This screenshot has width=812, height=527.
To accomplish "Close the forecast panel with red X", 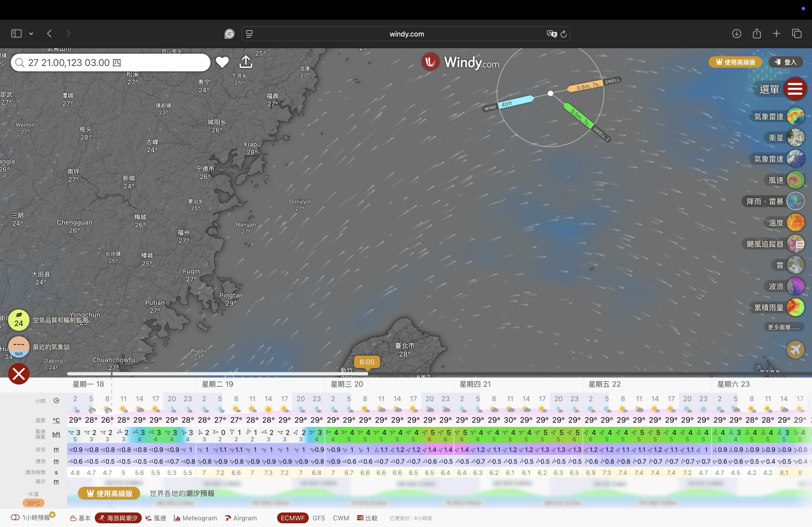I will [19, 374].
